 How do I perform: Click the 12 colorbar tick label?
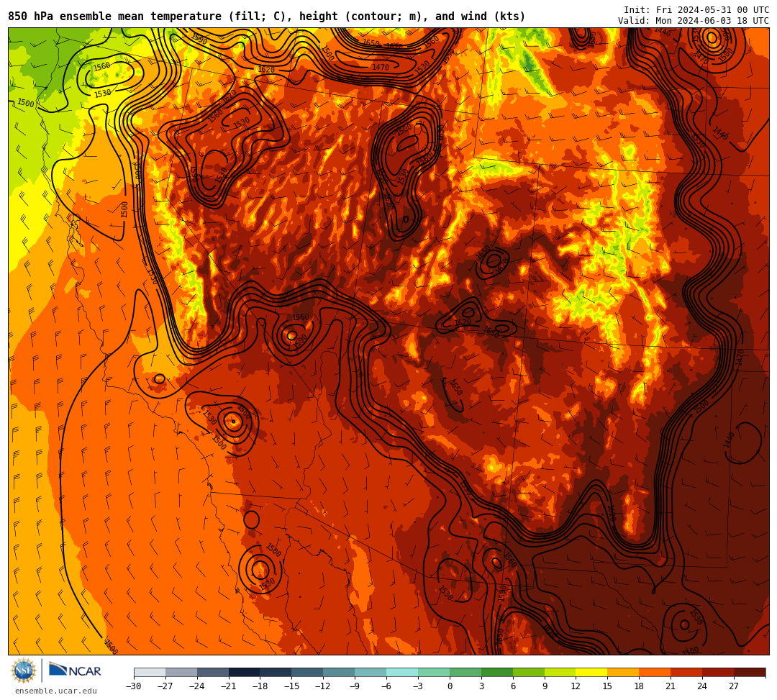(576, 686)
